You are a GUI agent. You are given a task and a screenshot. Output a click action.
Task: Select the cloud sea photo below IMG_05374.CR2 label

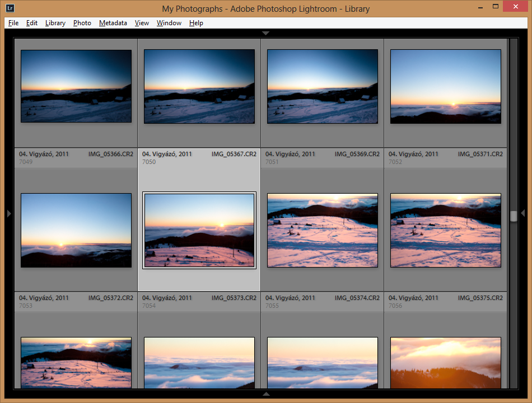pos(323,363)
